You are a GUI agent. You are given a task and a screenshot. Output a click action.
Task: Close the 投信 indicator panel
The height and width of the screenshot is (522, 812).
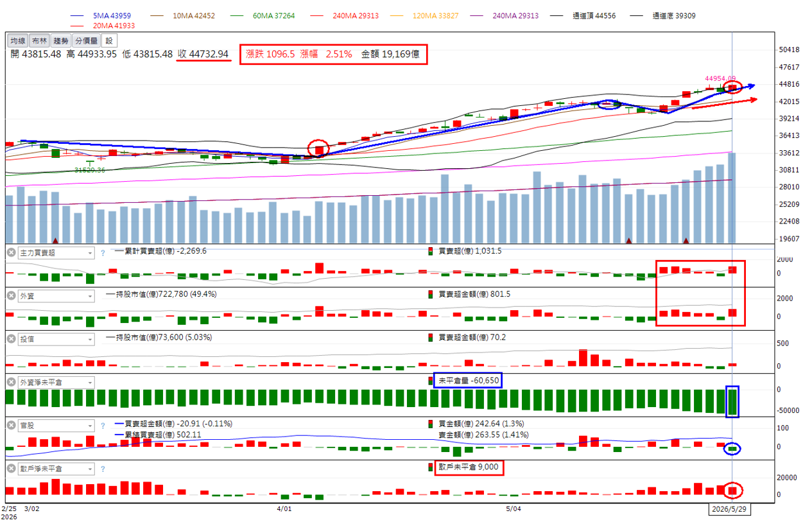12,338
